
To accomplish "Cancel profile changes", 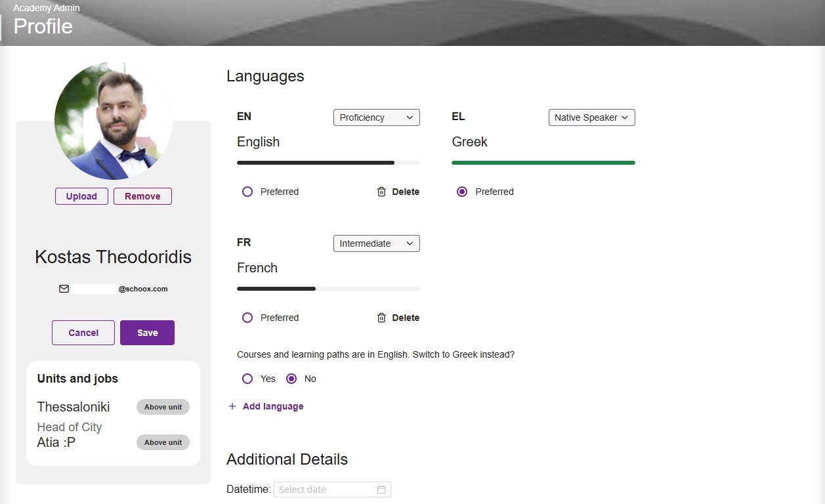I will point(83,333).
